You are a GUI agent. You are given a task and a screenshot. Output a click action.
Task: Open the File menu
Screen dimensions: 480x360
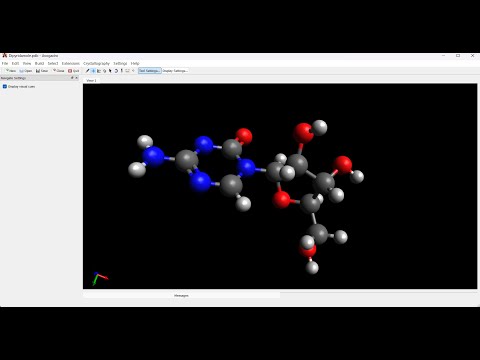[5, 63]
